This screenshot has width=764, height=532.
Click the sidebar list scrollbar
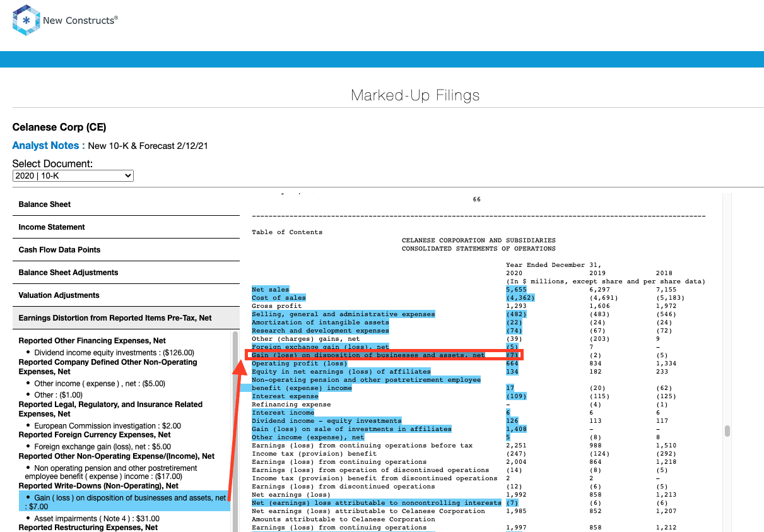pos(235,432)
